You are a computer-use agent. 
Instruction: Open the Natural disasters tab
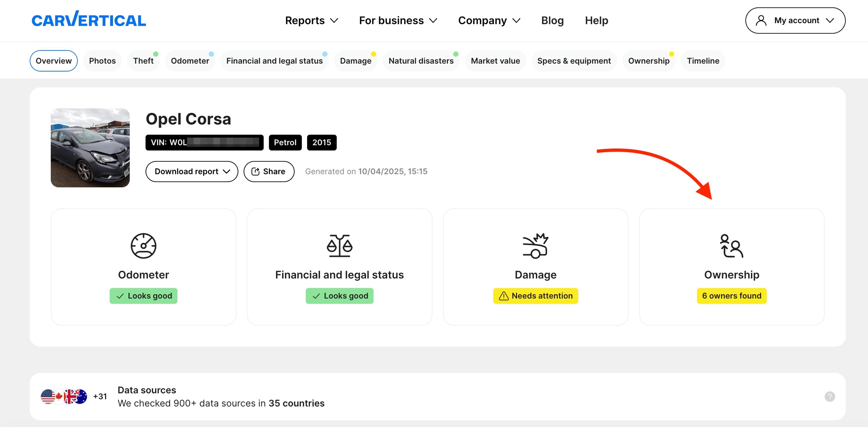click(421, 61)
